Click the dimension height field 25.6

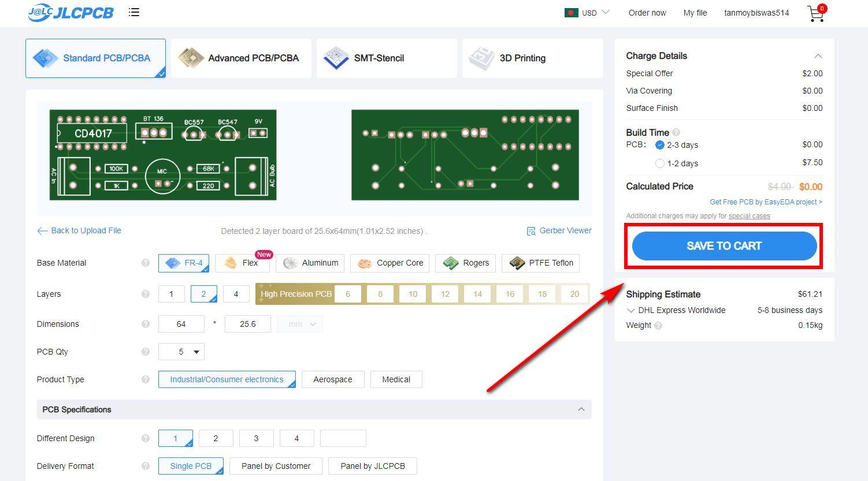click(x=247, y=324)
